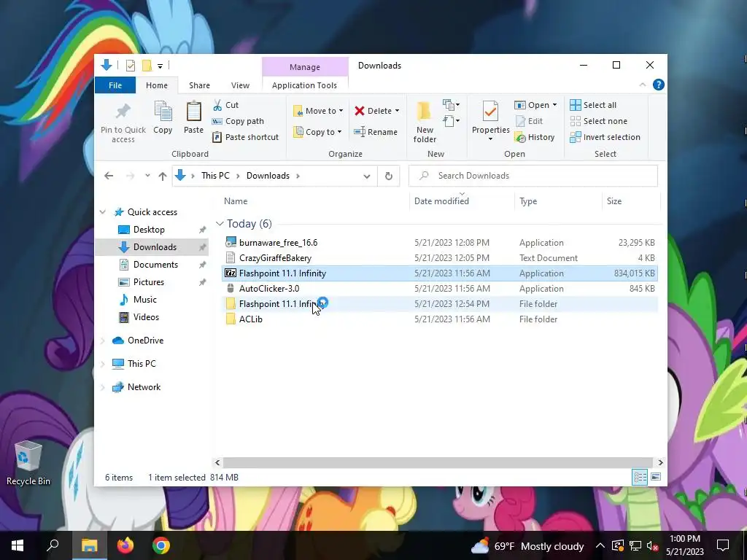Screen dimensions: 747x560
Task: Rename the selected file
Action: click(x=376, y=132)
